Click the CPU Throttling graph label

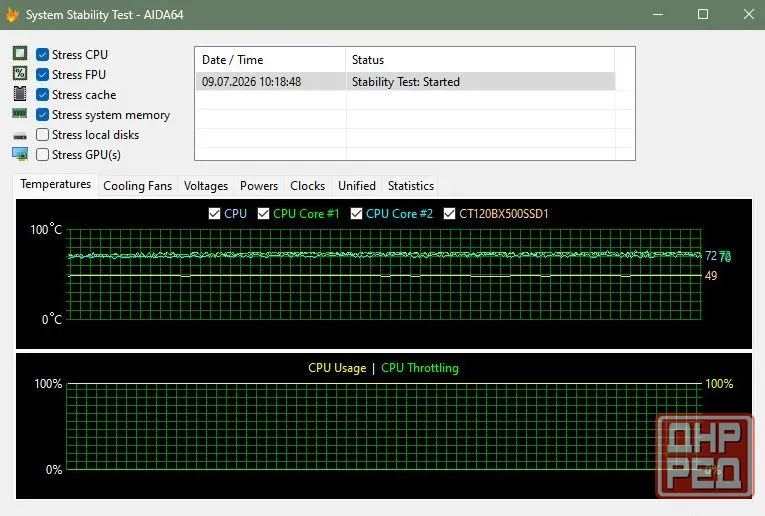pos(420,368)
